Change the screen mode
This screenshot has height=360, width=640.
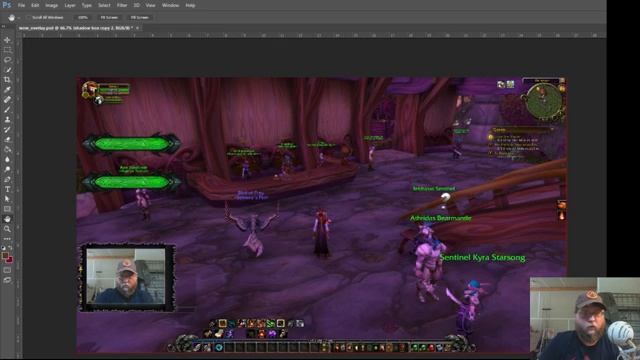7,280
